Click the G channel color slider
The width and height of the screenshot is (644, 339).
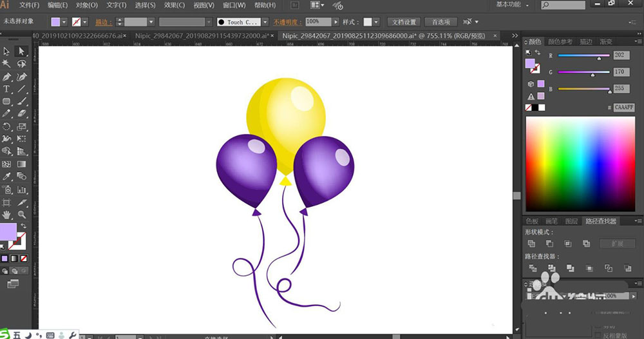583,72
